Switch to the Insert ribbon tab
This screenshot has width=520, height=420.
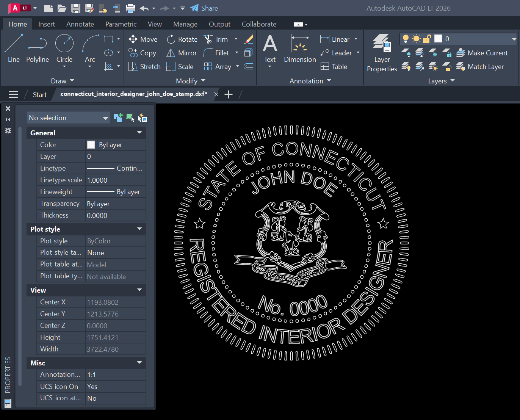(x=47, y=24)
